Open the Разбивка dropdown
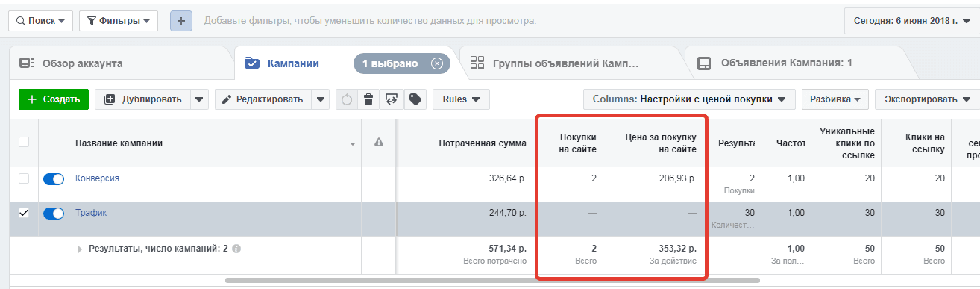Image resolution: width=980 pixels, height=289 pixels. point(835,99)
